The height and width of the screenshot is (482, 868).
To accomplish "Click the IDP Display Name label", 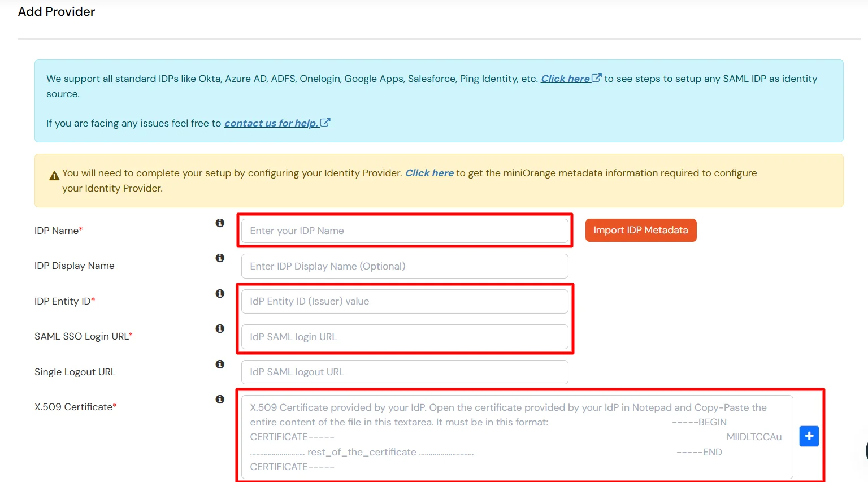I will tap(75, 266).
